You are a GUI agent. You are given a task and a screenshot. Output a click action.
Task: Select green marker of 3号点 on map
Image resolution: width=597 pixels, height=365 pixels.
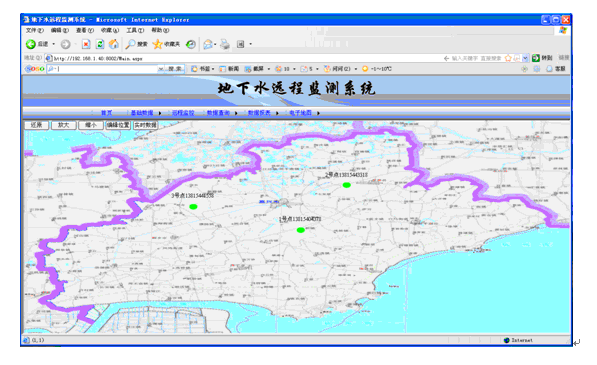[x=193, y=207]
